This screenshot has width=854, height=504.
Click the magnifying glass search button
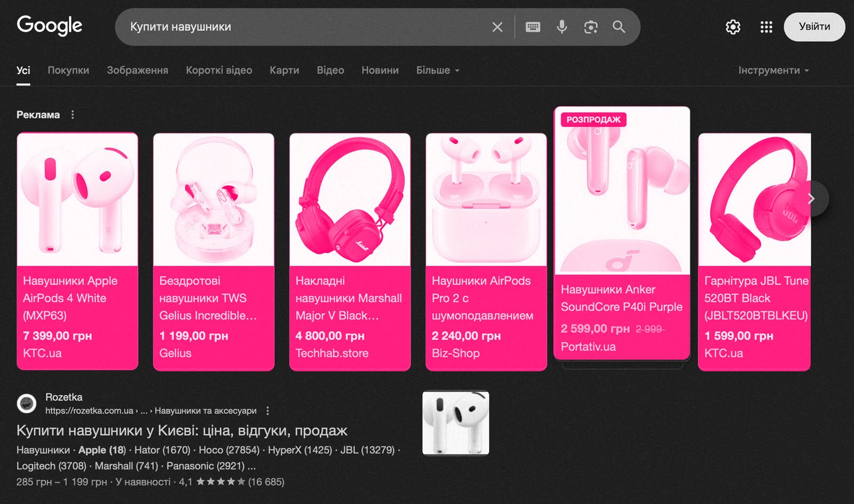pyautogui.click(x=619, y=27)
